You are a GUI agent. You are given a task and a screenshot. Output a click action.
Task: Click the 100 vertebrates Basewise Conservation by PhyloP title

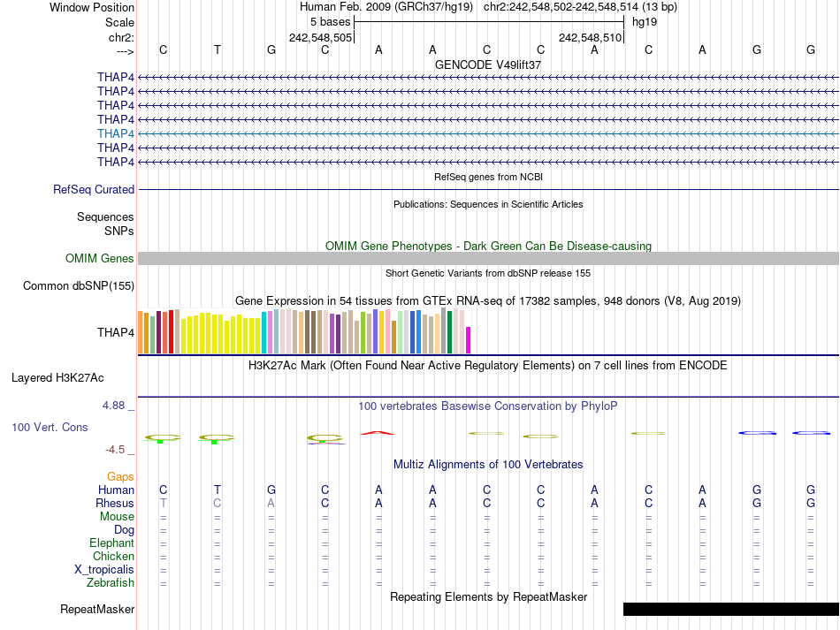(487, 406)
